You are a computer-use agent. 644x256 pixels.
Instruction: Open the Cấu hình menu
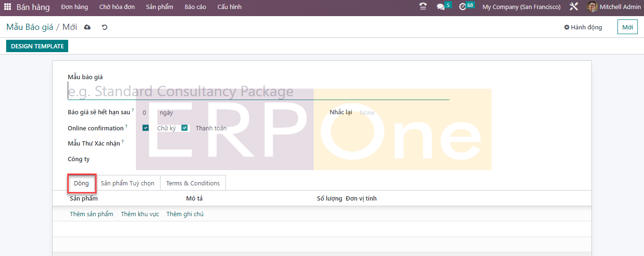coord(229,7)
